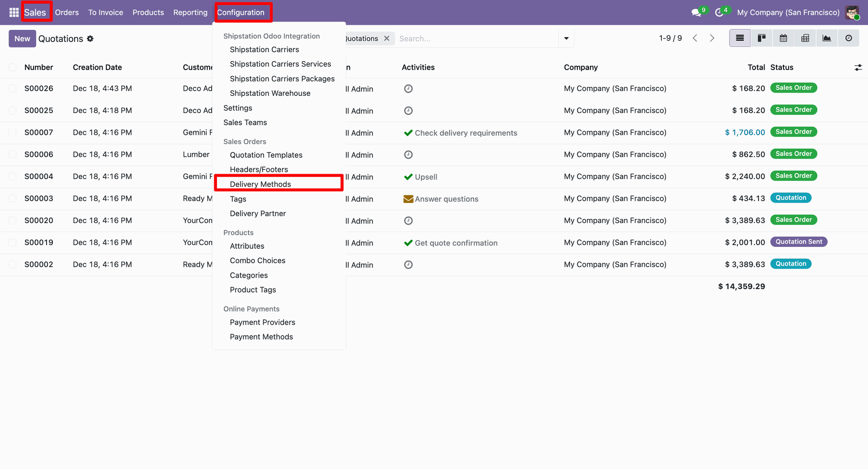Switch to Activity view
Screen dimensions: 868x469
[848, 38]
